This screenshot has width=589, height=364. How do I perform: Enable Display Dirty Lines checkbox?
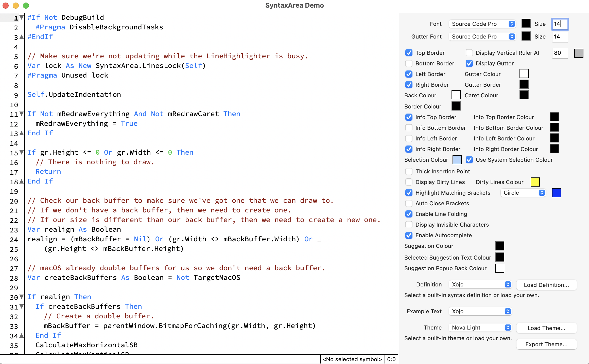point(409,182)
